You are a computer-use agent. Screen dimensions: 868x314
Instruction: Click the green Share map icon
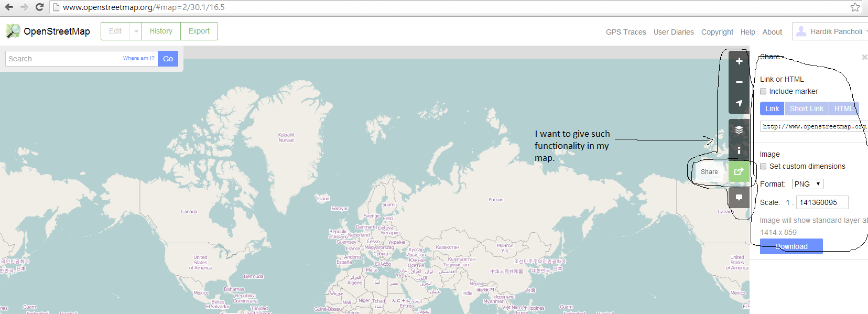(739, 171)
